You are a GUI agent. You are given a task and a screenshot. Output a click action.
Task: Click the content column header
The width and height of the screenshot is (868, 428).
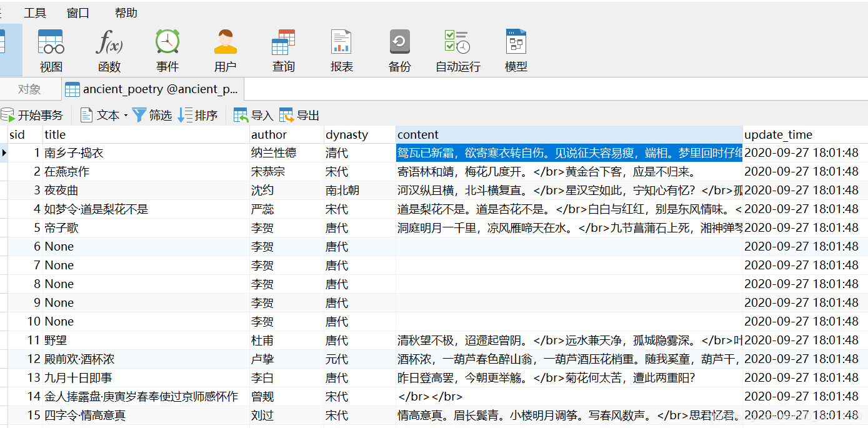tap(569, 134)
